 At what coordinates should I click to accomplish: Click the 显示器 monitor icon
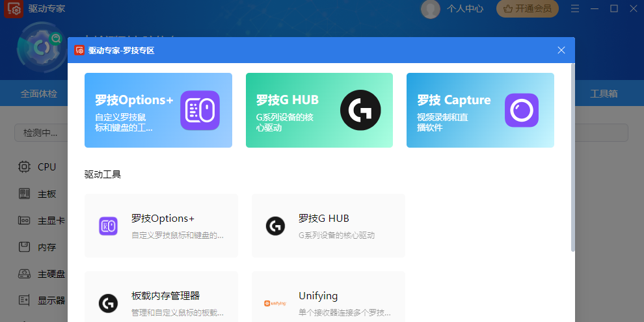point(24,301)
